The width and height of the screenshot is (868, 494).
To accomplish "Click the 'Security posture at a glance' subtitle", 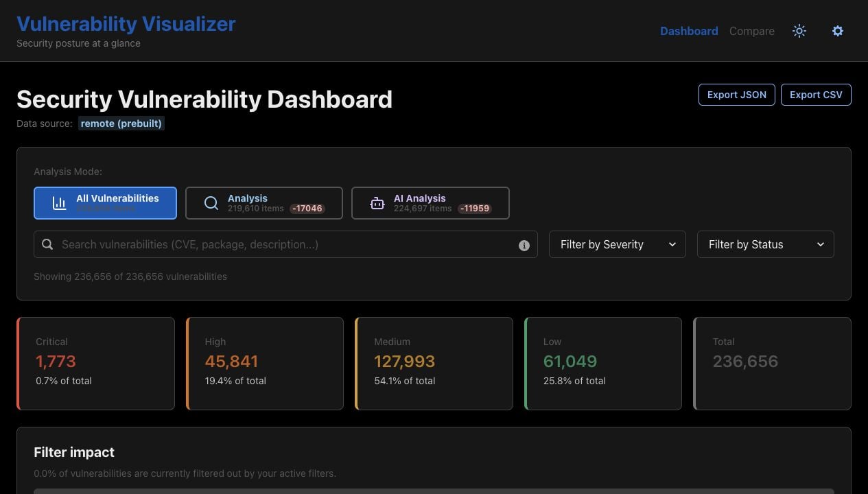I will (x=78, y=43).
